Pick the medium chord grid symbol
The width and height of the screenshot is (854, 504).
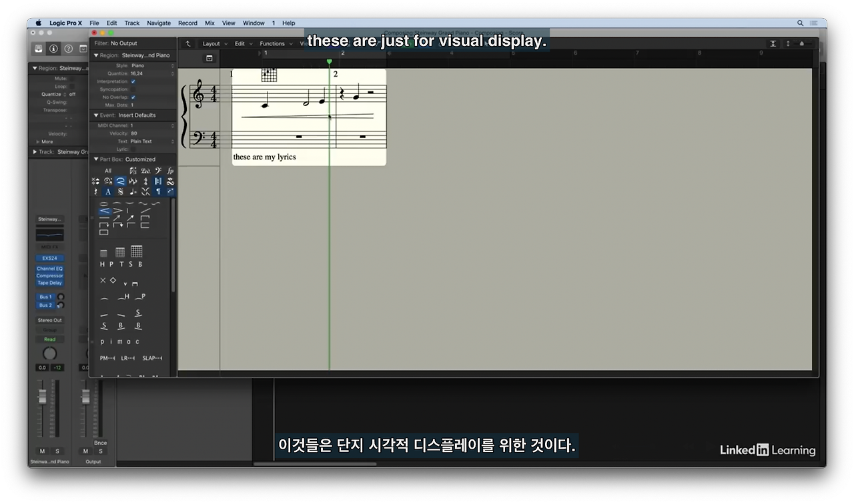(120, 252)
